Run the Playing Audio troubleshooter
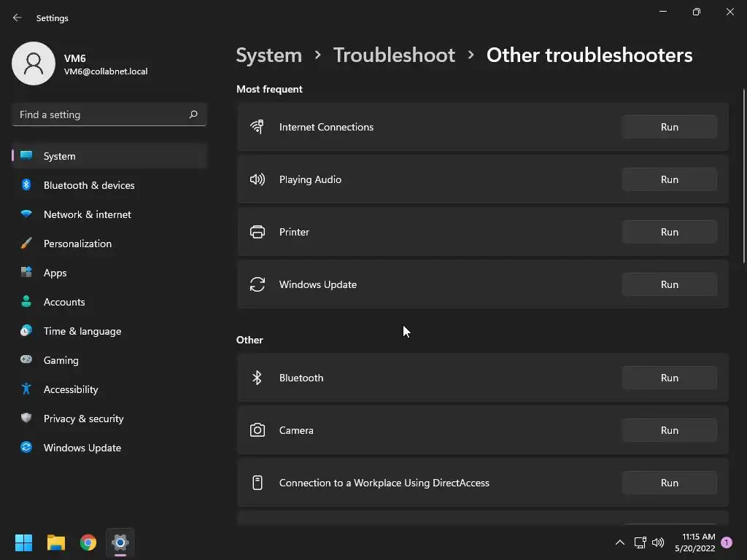This screenshot has width=747, height=560. click(669, 179)
